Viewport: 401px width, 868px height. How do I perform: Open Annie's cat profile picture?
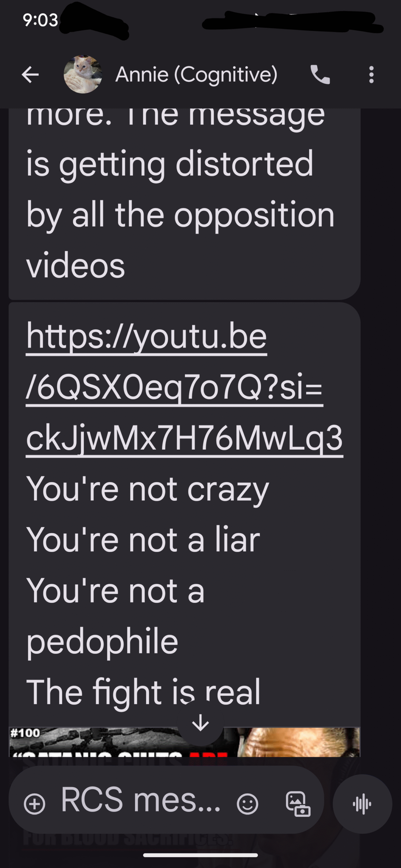[83, 74]
